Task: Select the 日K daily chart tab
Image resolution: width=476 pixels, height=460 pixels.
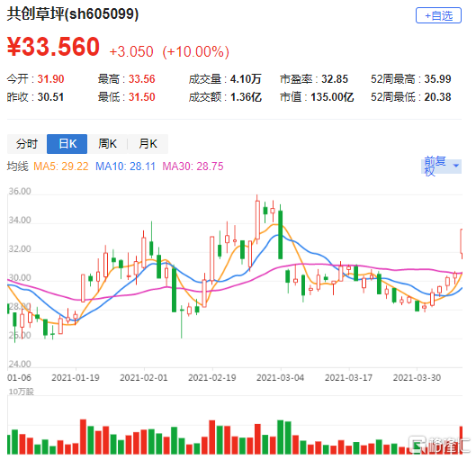Action: [x=67, y=144]
